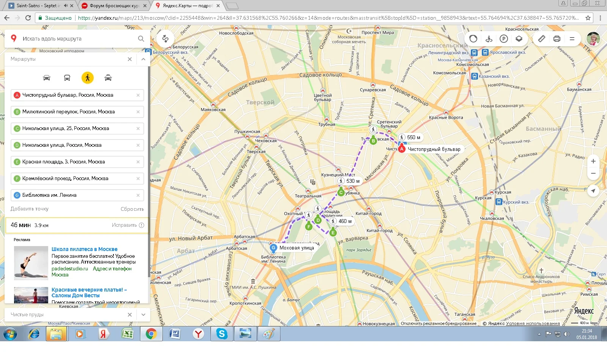Click the search magnifier icon in Yandex Maps
This screenshot has height=364, width=607.
coord(141,39)
